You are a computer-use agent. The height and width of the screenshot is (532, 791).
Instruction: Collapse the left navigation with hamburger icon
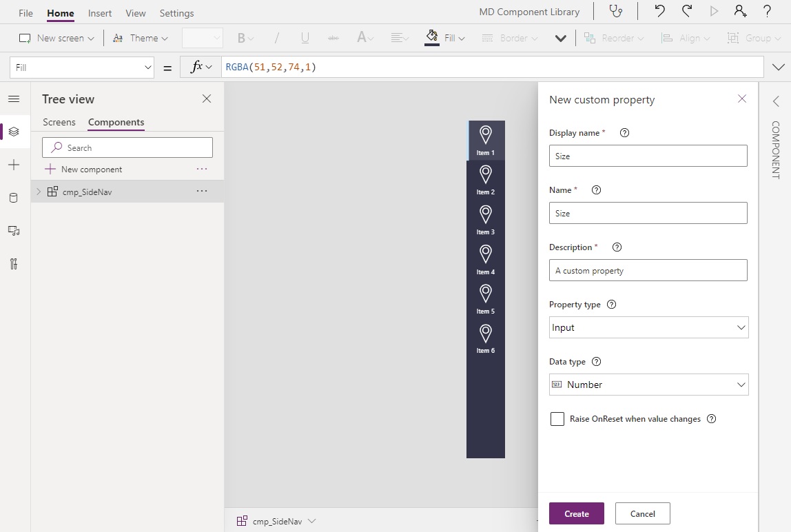coord(14,99)
